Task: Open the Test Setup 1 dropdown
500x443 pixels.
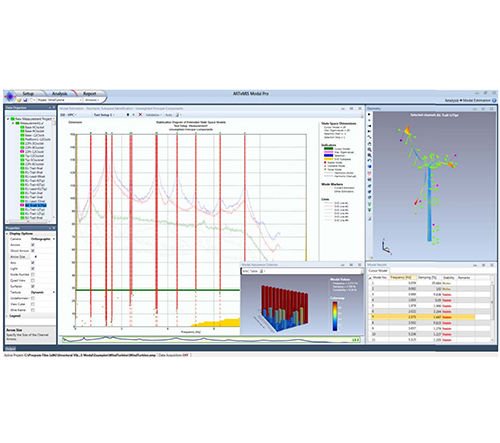Action: pos(104,115)
